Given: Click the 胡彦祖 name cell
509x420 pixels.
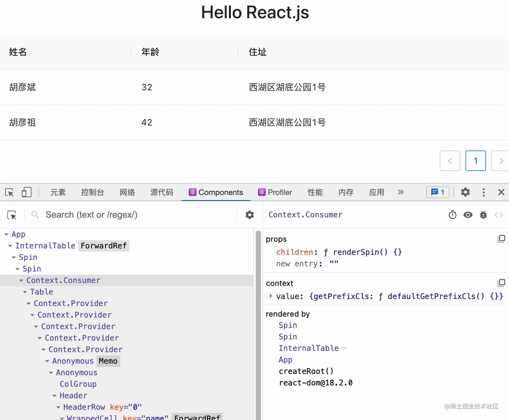Looking at the screenshot, I should 23,122.
